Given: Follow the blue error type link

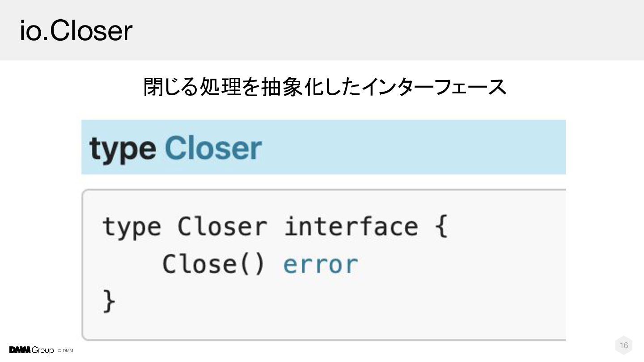Looking at the screenshot, I should 321,265.
